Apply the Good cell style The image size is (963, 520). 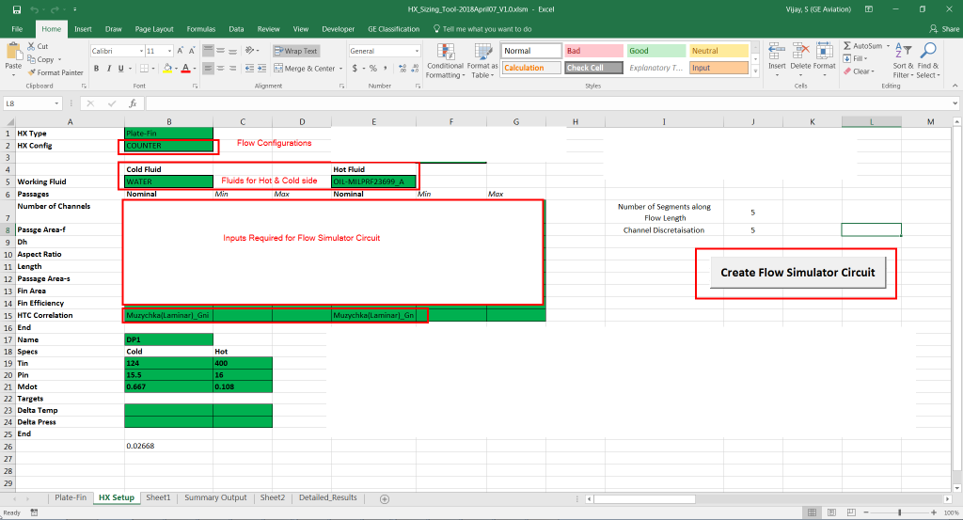(657, 51)
